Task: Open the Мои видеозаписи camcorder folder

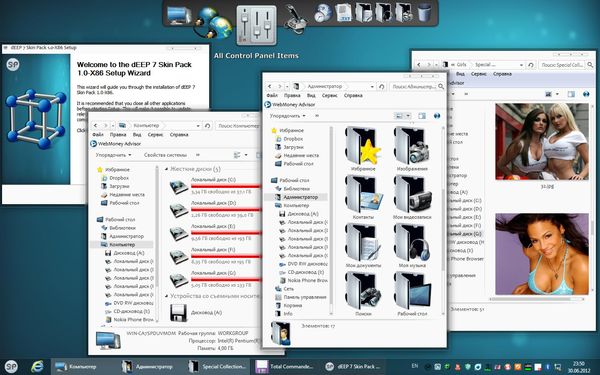Action: tap(412, 197)
